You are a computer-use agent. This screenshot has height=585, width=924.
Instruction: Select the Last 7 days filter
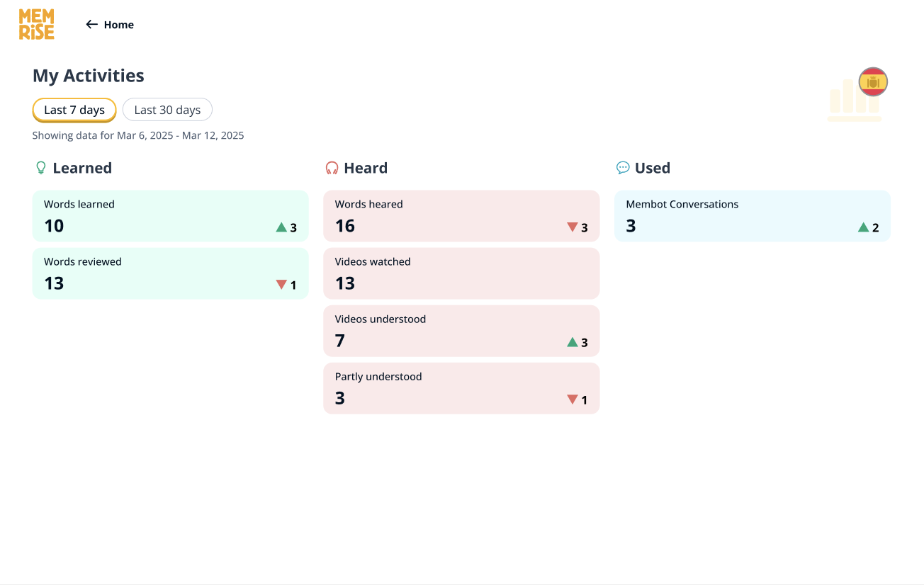pyautogui.click(x=74, y=110)
